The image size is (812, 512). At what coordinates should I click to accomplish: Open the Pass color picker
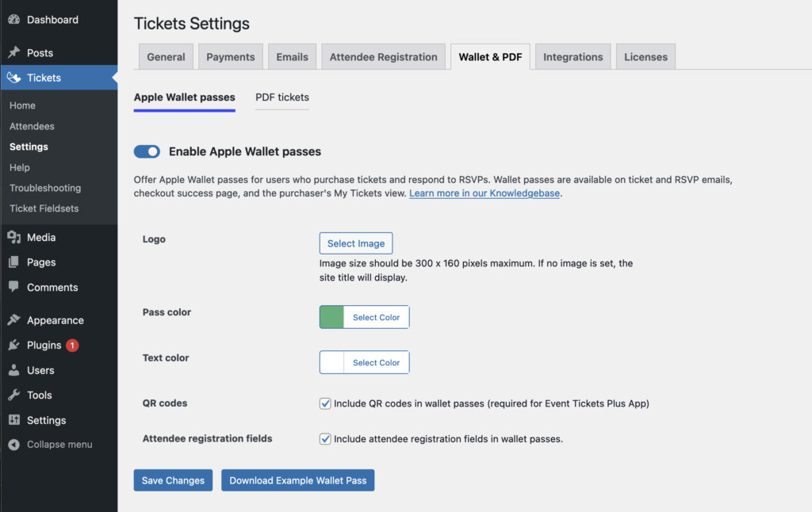(x=375, y=317)
